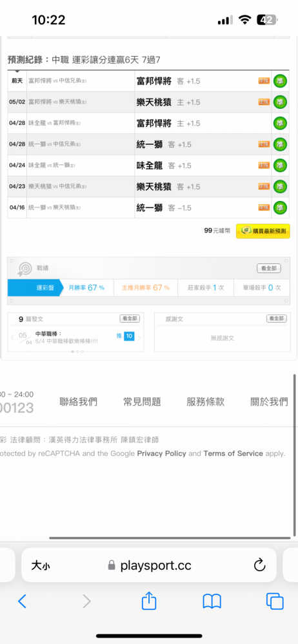298x644 pixels.
Task: Tap the green 準 icon in the 05/02 row
Action: (280, 102)
